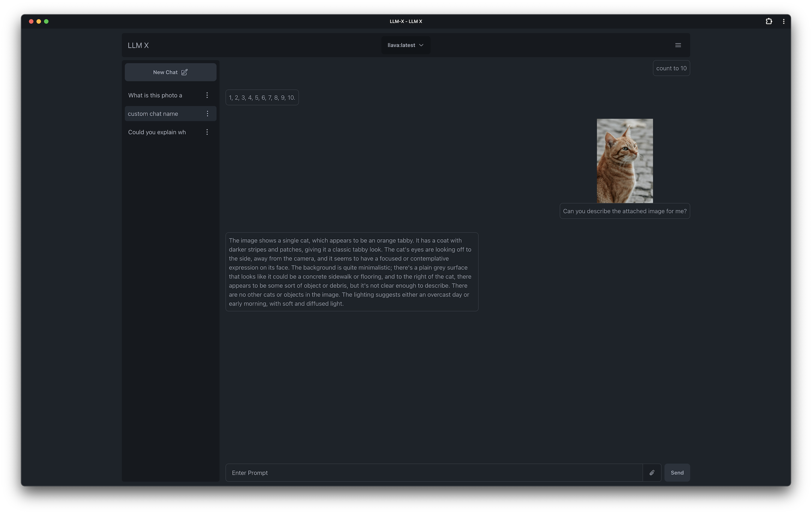Expand the llava:latest model dropdown
812x514 pixels.
pos(405,44)
